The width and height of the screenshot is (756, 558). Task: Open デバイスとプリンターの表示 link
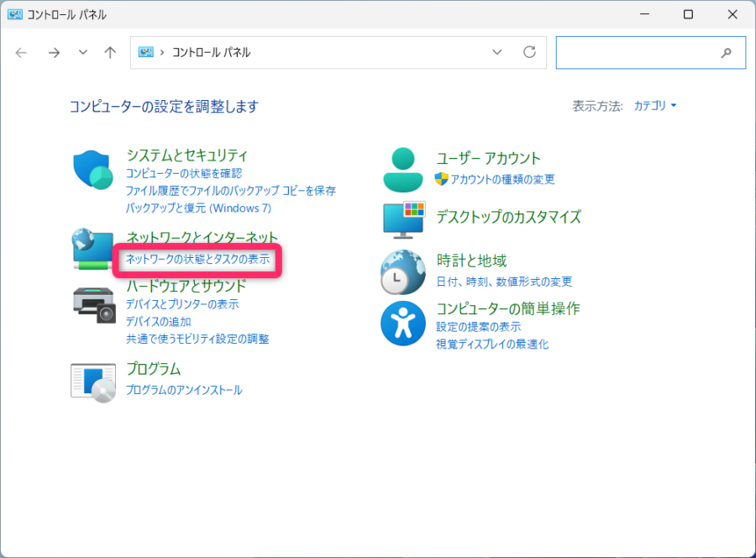[x=181, y=304]
